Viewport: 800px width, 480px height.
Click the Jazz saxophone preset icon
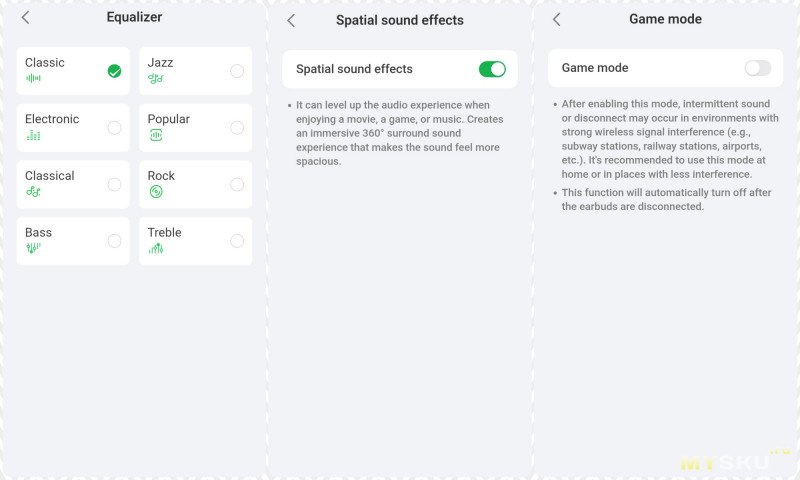pos(155,78)
